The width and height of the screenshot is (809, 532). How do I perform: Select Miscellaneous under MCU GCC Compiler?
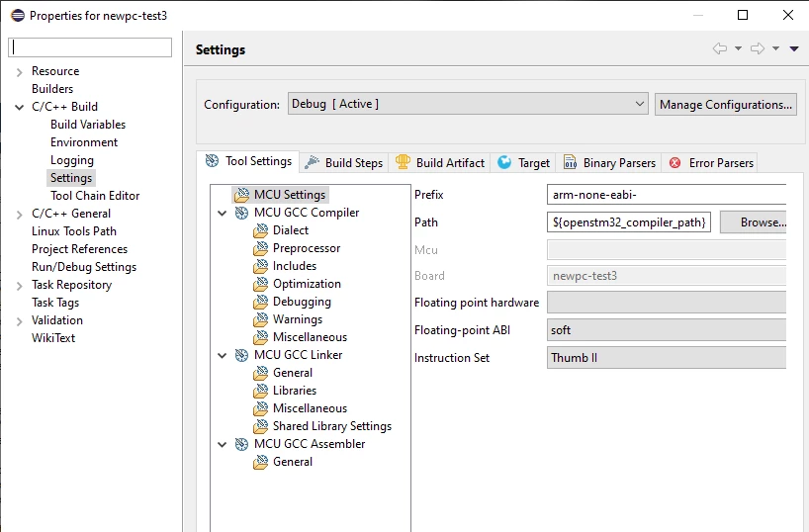310,337
